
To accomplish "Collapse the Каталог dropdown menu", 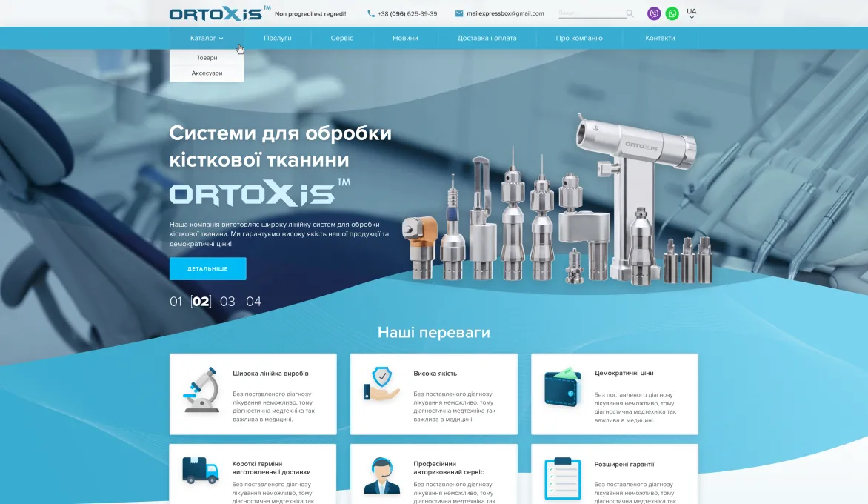I will [207, 39].
